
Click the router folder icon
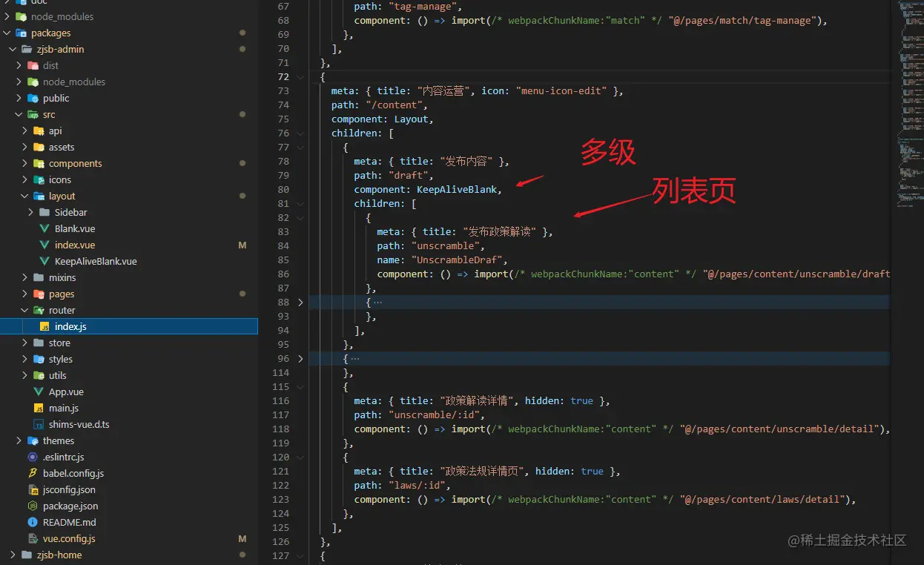point(39,310)
